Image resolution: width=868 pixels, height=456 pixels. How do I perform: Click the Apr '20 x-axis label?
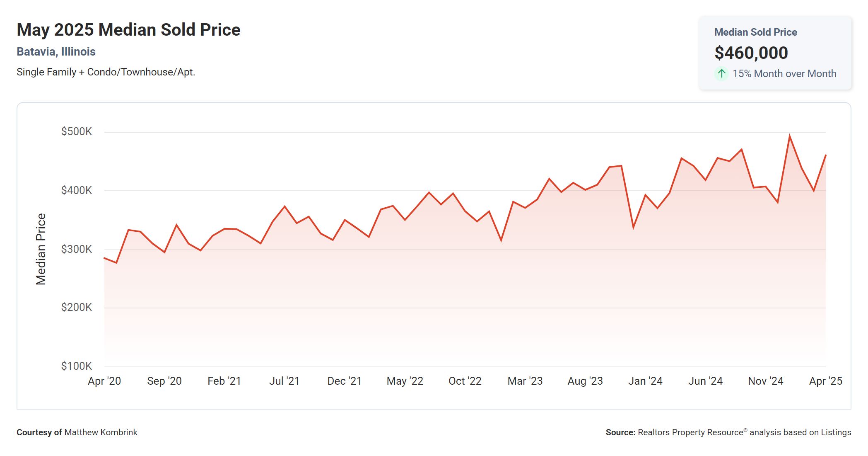[x=104, y=381]
